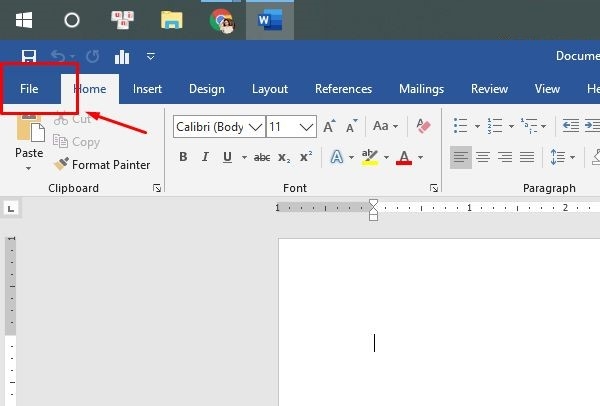Open numbering library dropdown arrow
The height and width of the screenshot is (406, 600).
tap(511, 126)
